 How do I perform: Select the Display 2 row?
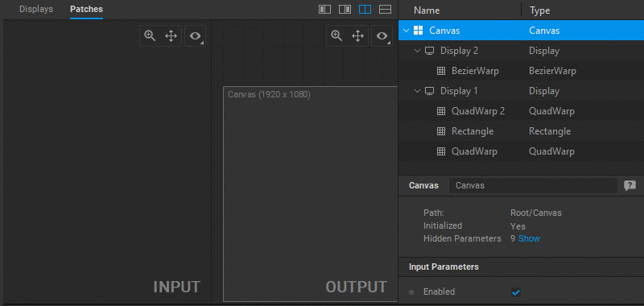click(521, 51)
